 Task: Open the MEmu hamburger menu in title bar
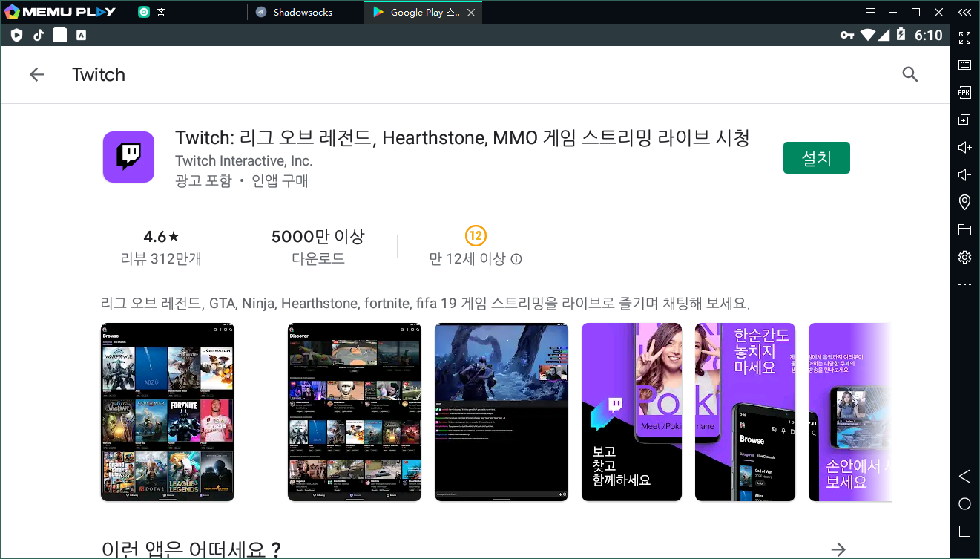(870, 12)
